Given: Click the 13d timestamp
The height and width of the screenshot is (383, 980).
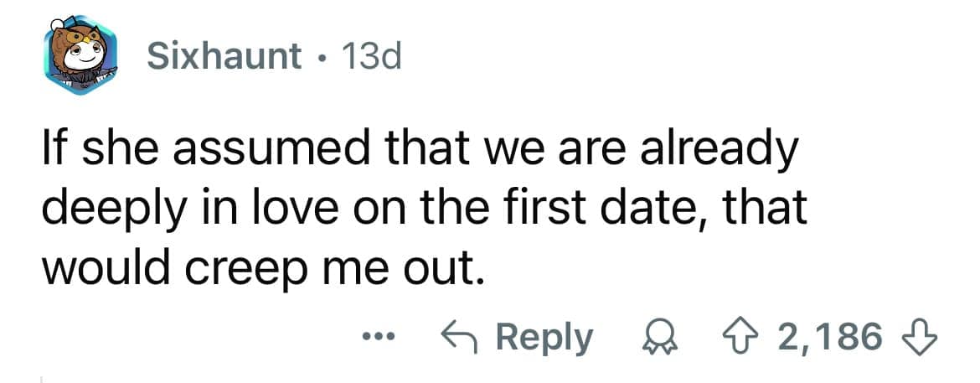Looking at the screenshot, I should pyautogui.click(x=368, y=56).
